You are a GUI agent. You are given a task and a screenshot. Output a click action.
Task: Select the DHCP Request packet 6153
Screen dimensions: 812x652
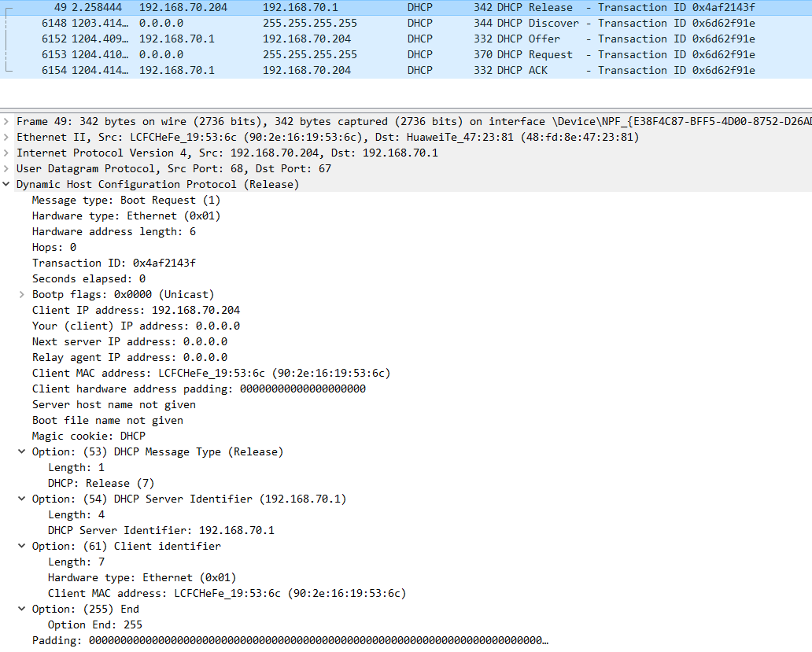[393, 54]
